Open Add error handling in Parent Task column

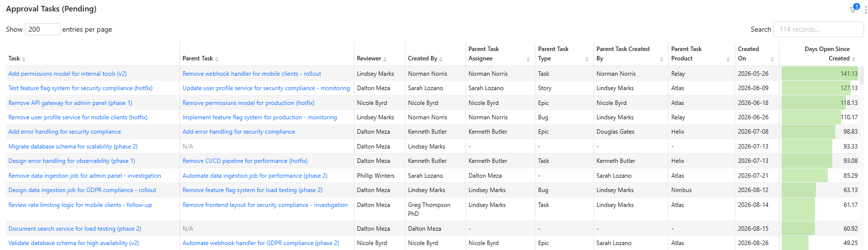pyautogui.click(x=239, y=132)
